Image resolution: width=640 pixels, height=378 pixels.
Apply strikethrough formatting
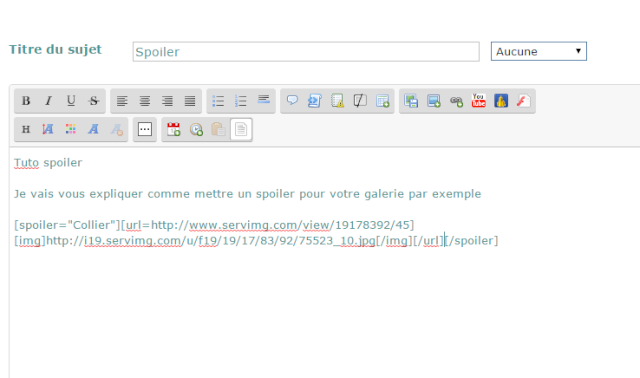click(94, 101)
